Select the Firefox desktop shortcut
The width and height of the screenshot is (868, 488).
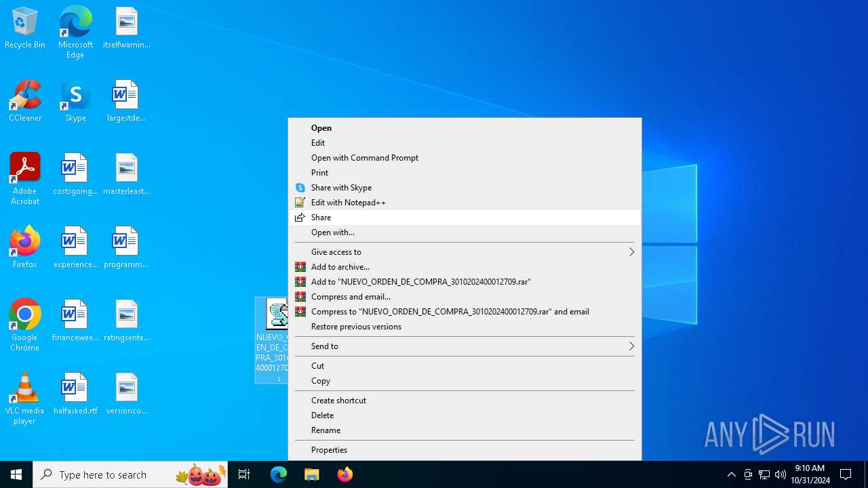(x=25, y=248)
